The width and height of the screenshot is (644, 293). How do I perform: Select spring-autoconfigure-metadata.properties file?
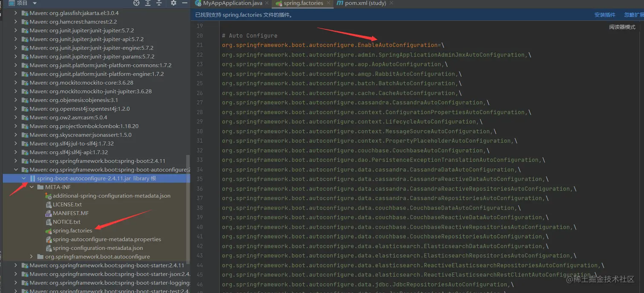pos(107,239)
